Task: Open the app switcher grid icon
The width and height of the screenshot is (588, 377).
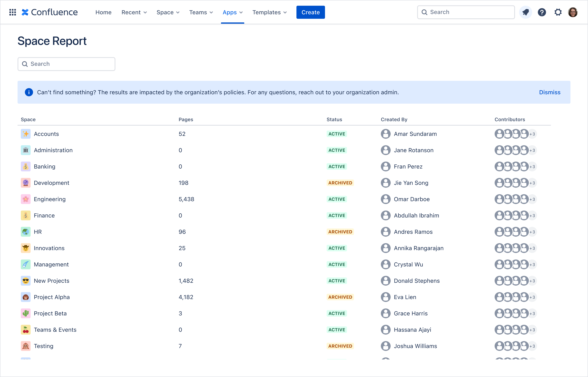Action: coord(12,12)
